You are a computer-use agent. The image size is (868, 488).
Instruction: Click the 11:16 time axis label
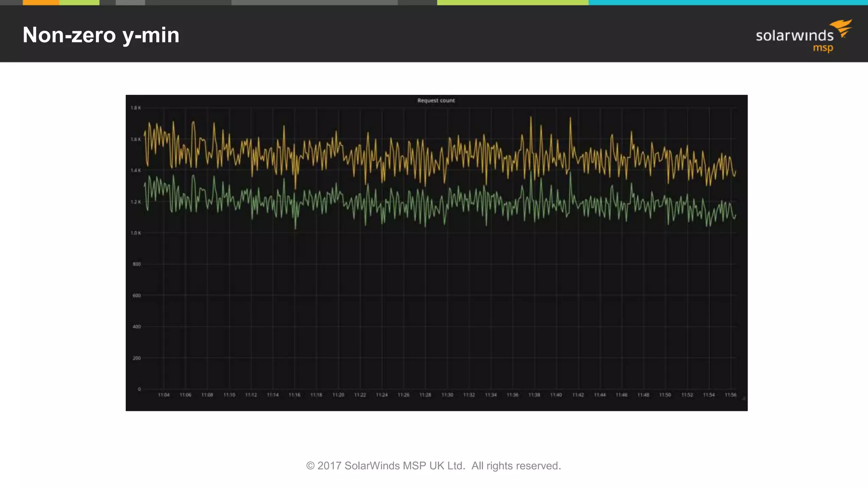click(x=295, y=395)
